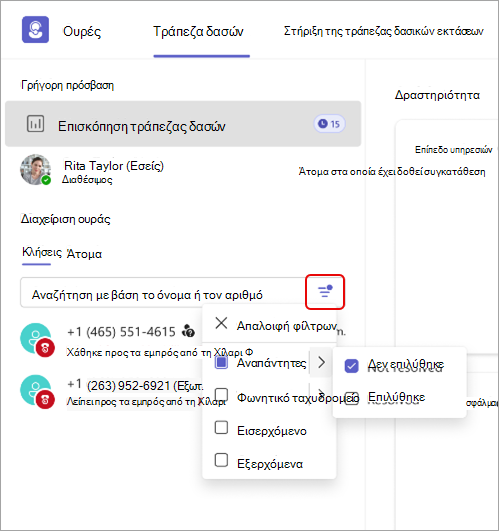Image resolution: width=499 pixels, height=531 pixels.
Task: Click the Επίπεδο υπηρεσιών label
Action: pyautogui.click(x=454, y=150)
